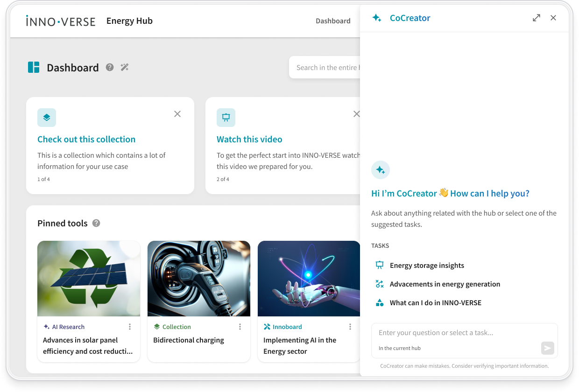Open options menu for Advances in solar panel
This screenshot has height=392, width=579.
tap(130, 327)
